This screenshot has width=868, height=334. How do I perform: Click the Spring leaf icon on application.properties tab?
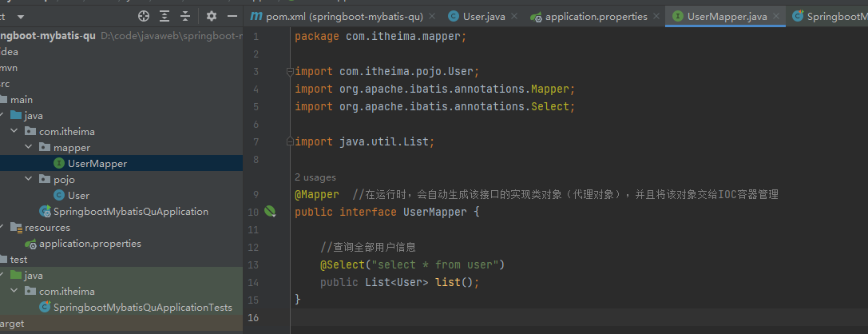click(x=535, y=17)
